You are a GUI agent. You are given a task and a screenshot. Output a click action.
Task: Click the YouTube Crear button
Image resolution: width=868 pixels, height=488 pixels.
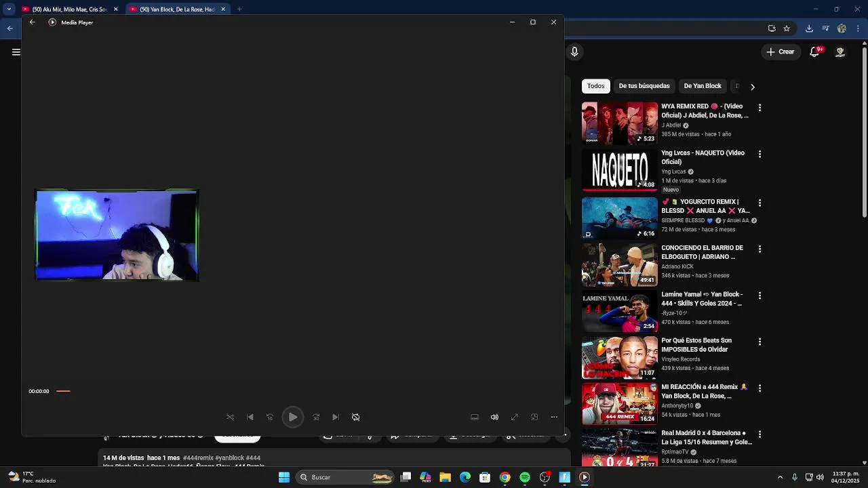tap(780, 52)
